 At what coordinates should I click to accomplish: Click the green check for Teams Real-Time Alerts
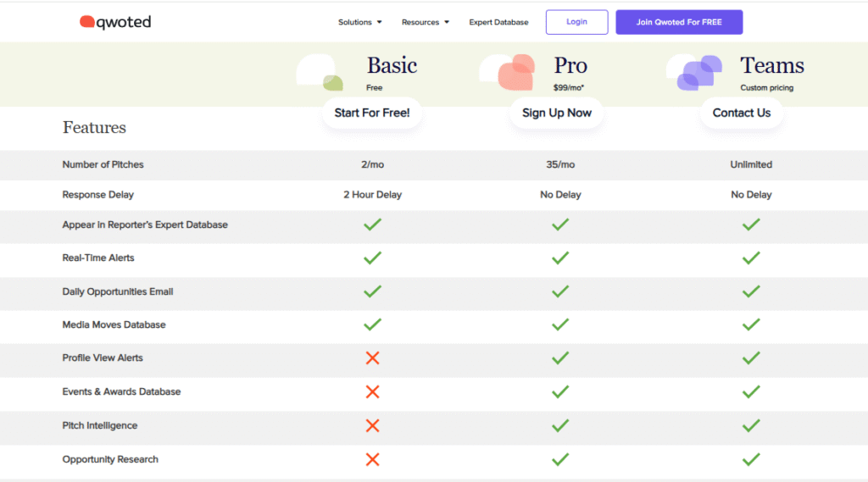coord(750,258)
